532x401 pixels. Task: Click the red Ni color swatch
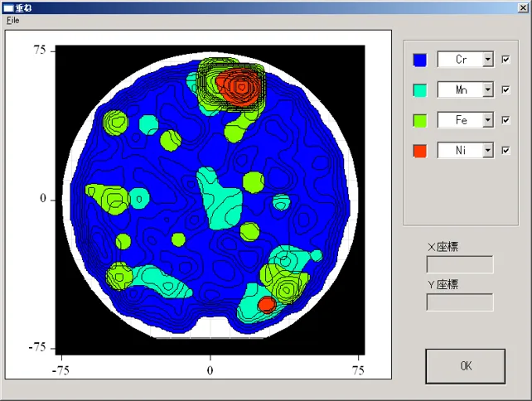420,150
